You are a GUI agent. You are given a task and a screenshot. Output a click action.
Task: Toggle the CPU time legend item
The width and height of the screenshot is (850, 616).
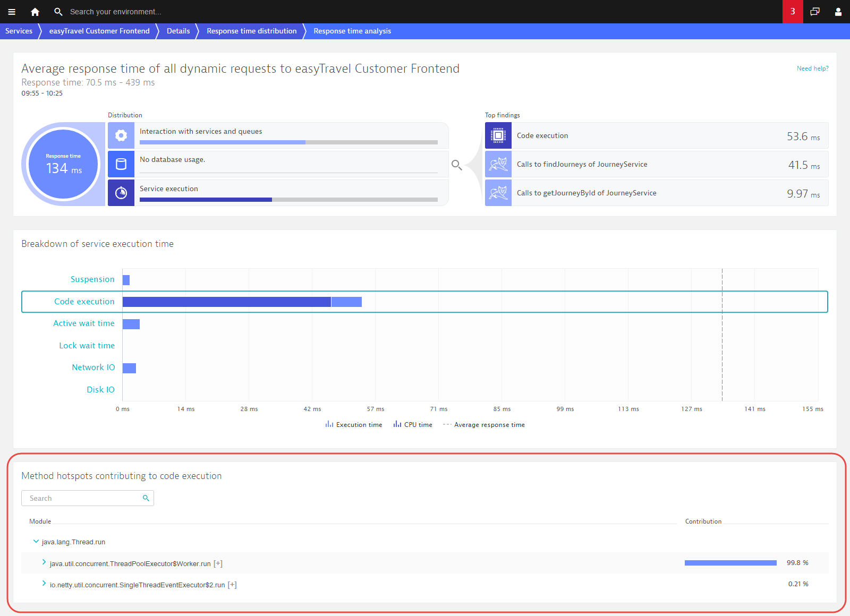point(413,425)
